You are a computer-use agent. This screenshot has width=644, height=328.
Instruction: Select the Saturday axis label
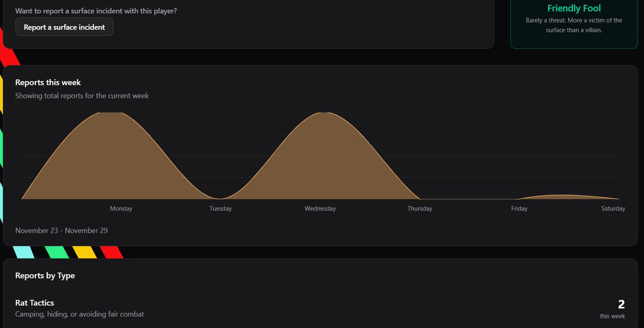(613, 208)
